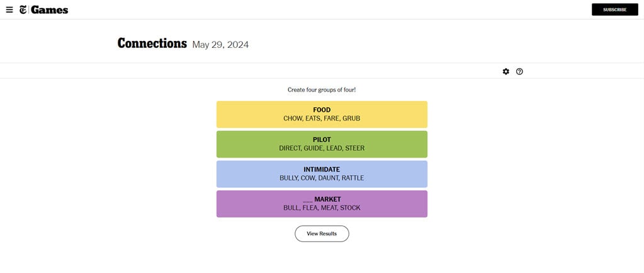Click the View Results button
Viewport: 644px width, 273px height.
(322, 233)
